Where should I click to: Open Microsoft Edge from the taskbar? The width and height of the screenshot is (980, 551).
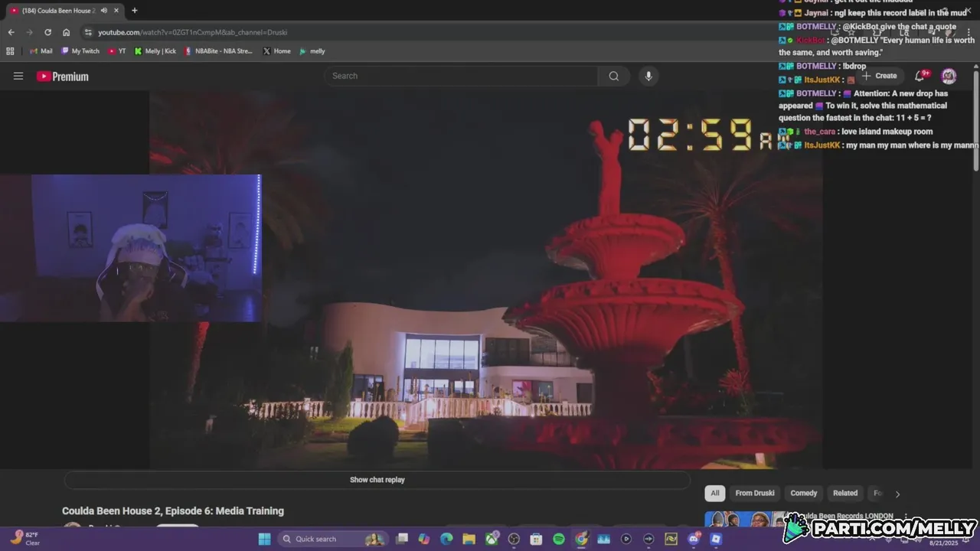(x=446, y=539)
